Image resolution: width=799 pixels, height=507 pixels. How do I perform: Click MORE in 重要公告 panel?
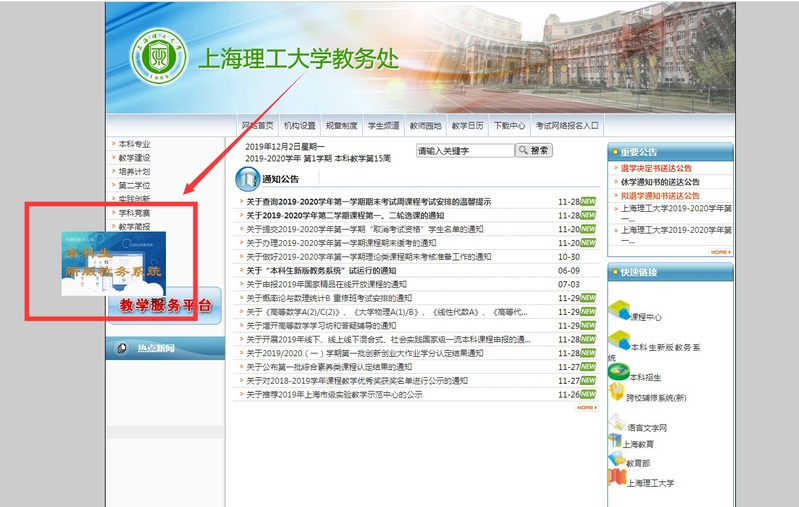pyautogui.click(x=720, y=252)
